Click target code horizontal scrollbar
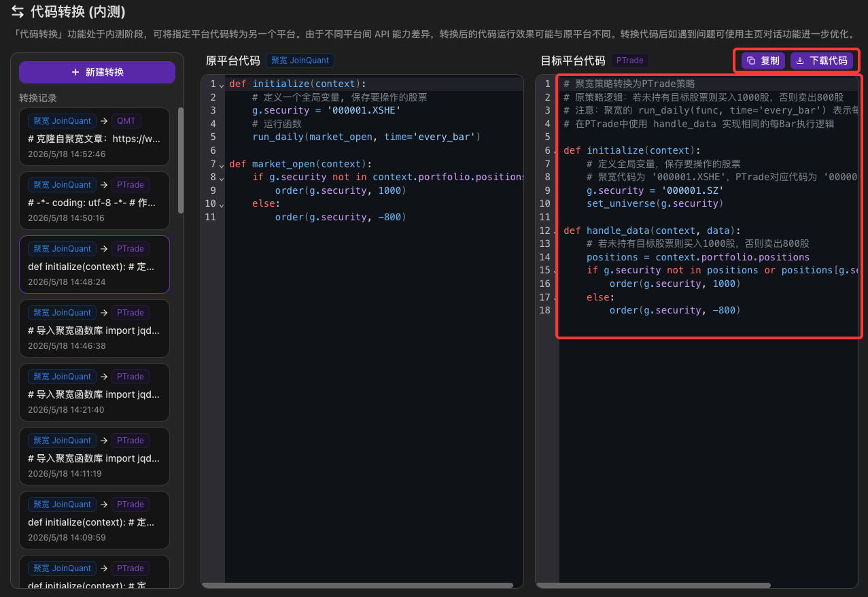The width and height of the screenshot is (868, 597). click(654, 585)
